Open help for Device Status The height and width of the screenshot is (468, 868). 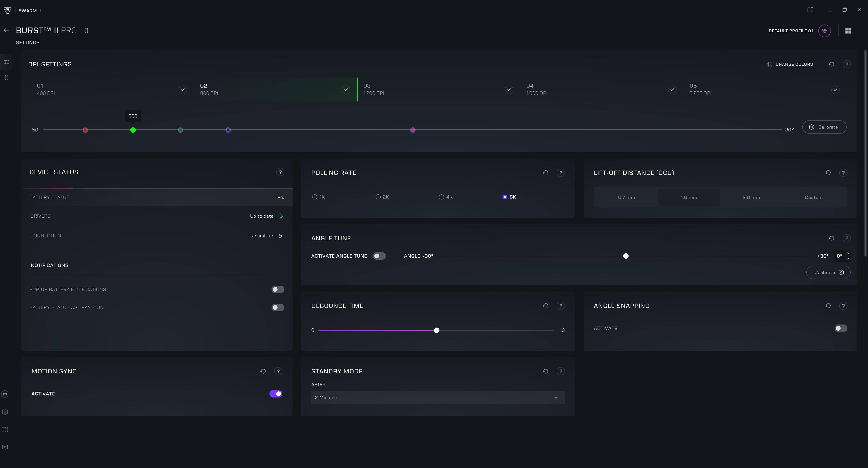[x=280, y=172]
